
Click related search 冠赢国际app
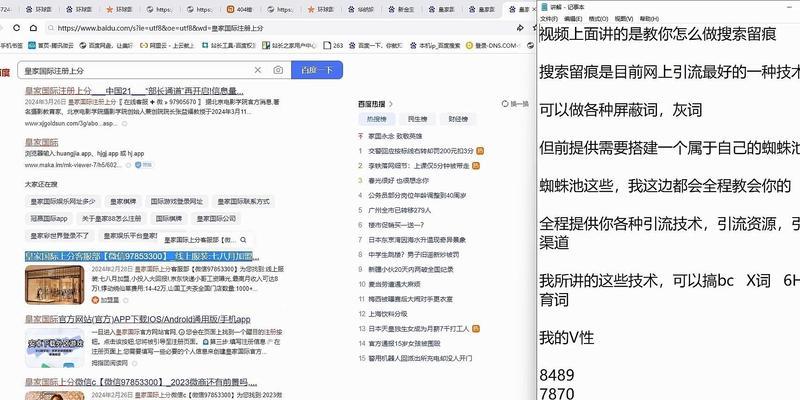point(49,218)
